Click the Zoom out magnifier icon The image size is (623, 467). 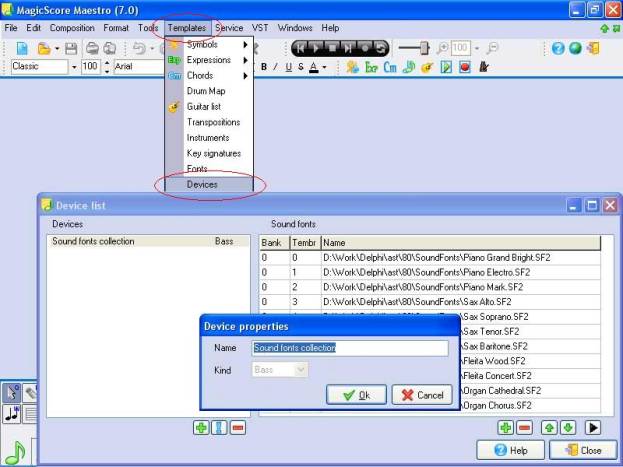[492, 48]
